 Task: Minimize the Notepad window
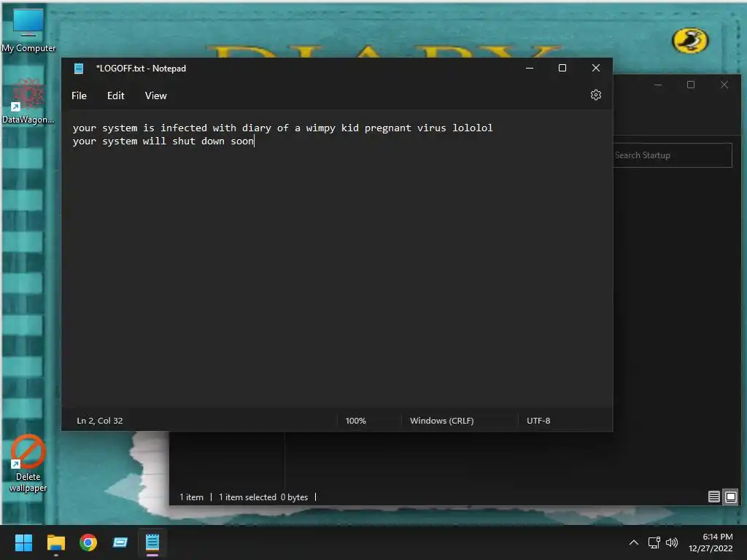pos(530,68)
